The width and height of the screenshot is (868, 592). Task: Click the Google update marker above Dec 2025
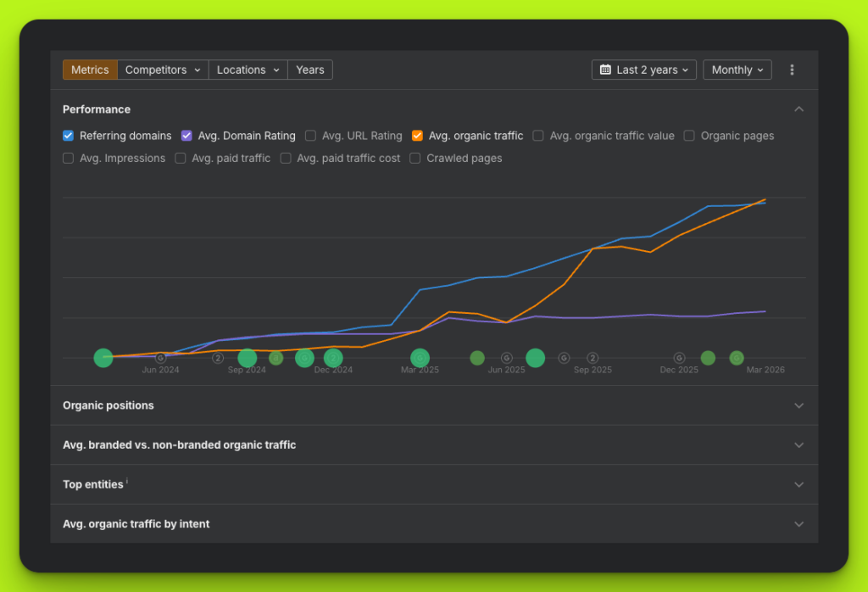(679, 358)
